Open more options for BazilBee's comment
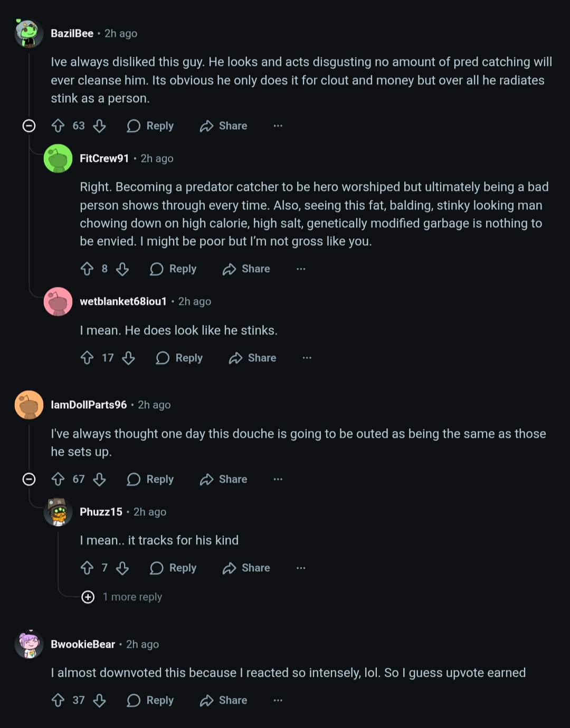570x728 pixels. [278, 126]
